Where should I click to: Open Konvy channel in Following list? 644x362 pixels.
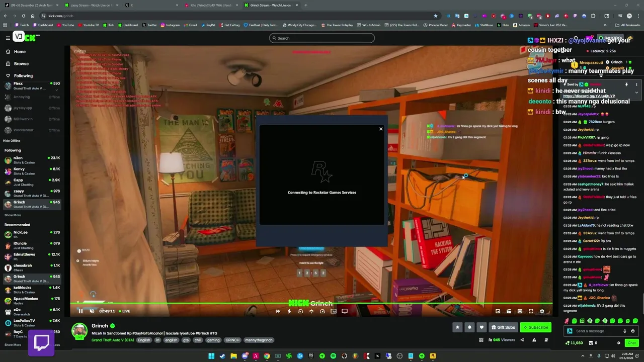(31, 171)
